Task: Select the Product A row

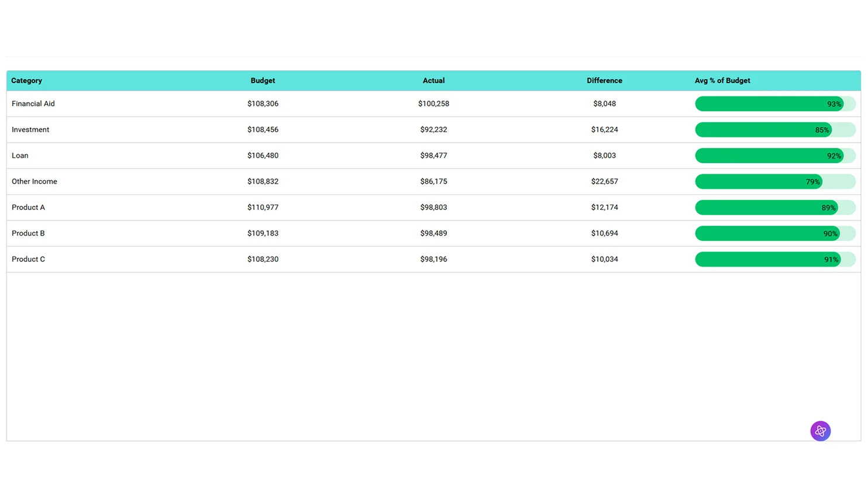Action: (28, 207)
